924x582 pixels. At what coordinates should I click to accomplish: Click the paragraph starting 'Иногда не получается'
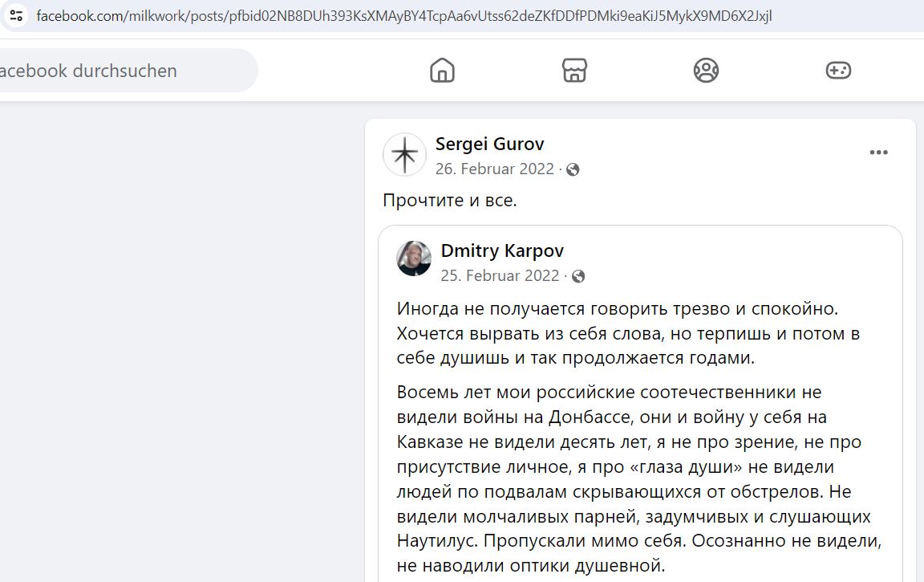coord(628,333)
